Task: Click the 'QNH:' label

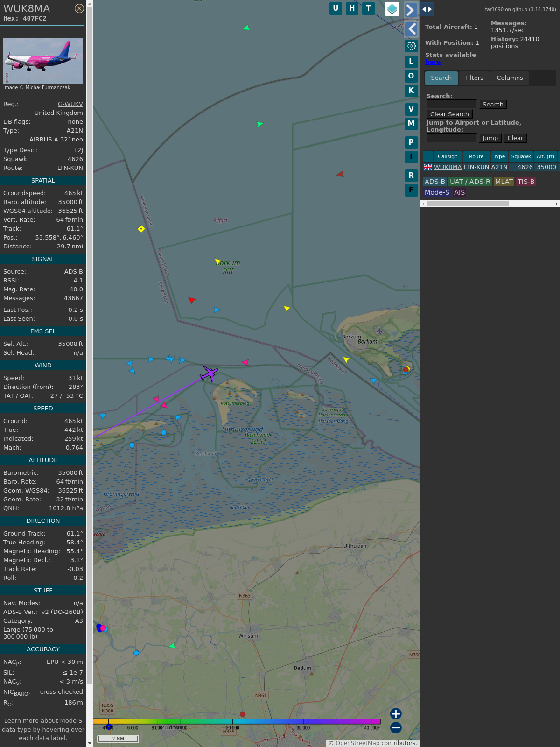Action: pos(11,508)
